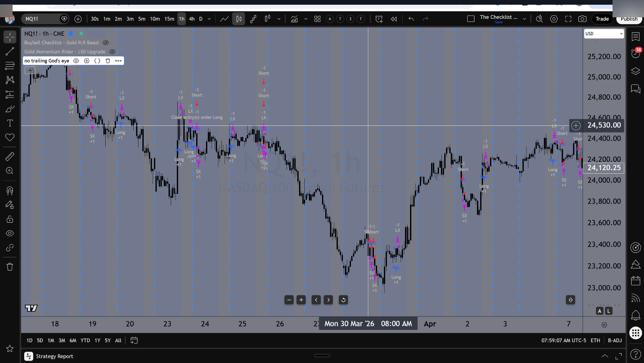Start bar replay with the rewind icon
The width and height of the screenshot is (644, 363).
pos(393,19)
